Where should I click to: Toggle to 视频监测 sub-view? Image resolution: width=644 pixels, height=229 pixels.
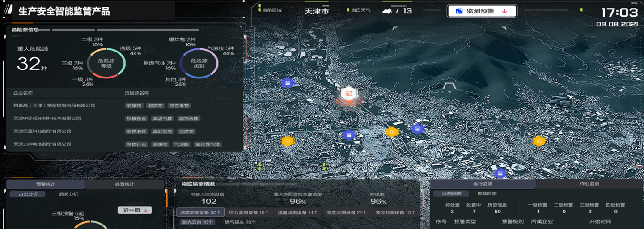click(487, 194)
